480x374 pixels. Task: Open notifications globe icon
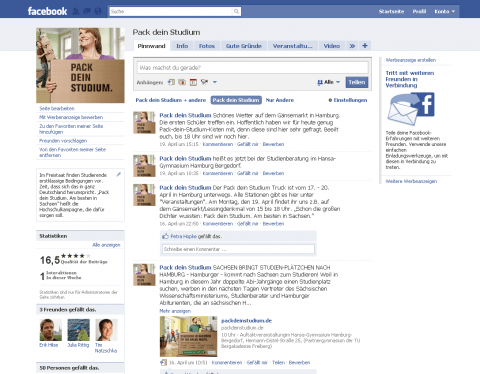point(98,11)
